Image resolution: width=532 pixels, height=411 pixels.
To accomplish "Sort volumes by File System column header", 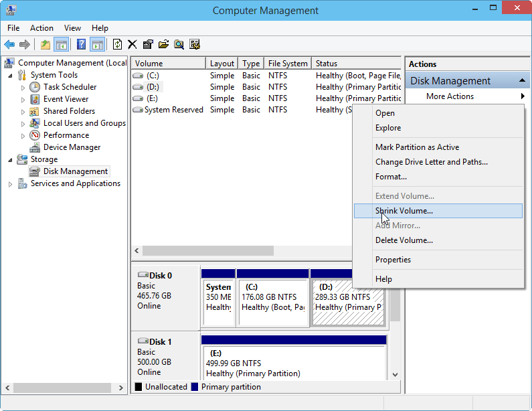I will [x=287, y=64].
